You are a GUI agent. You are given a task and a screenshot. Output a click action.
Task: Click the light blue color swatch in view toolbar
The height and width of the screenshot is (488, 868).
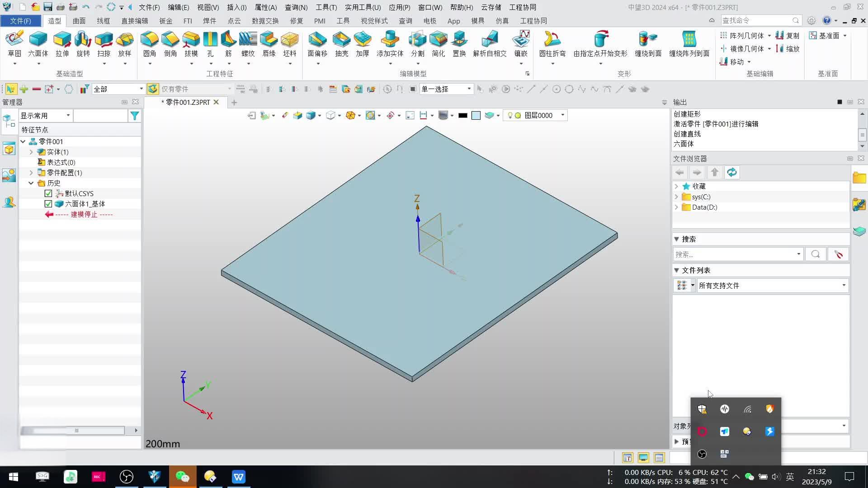(x=476, y=116)
